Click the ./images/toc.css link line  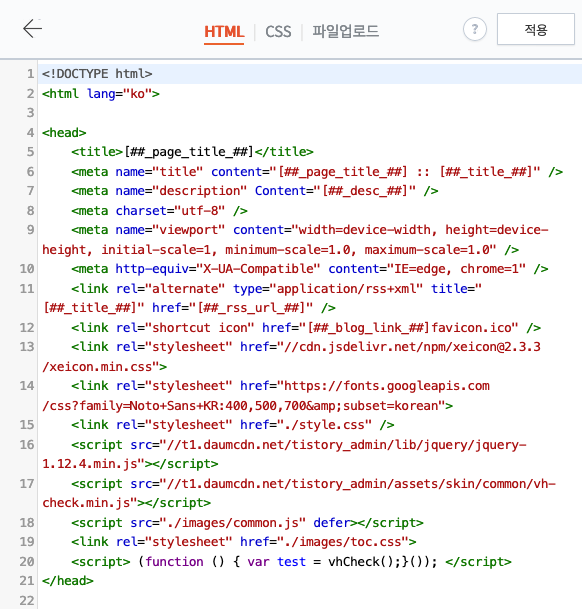click(x=244, y=542)
